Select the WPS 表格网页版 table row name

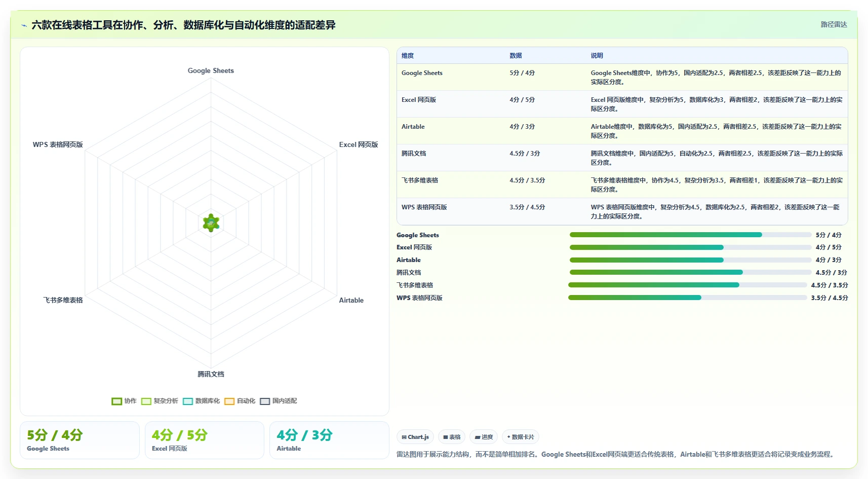coord(424,207)
